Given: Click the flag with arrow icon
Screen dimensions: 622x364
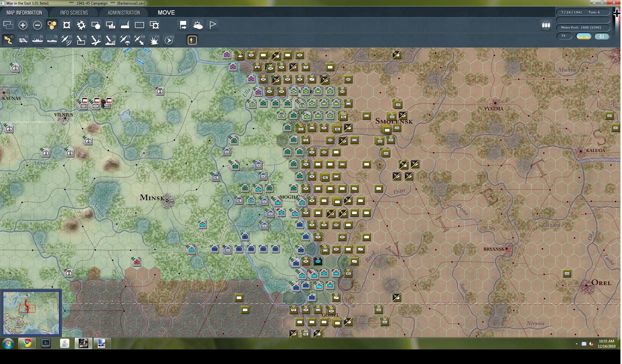Looking at the screenshot, I should pyautogui.click(x=183, y=25).
